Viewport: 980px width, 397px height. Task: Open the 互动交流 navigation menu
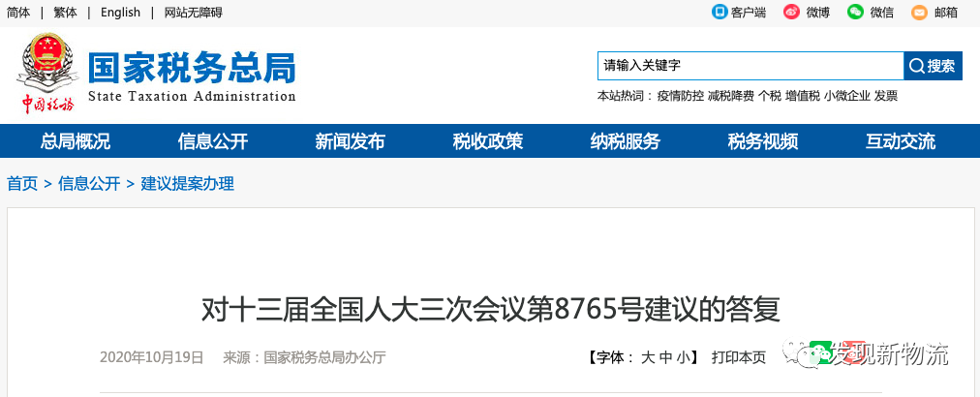pyautogui.click(x=900, y=141)
